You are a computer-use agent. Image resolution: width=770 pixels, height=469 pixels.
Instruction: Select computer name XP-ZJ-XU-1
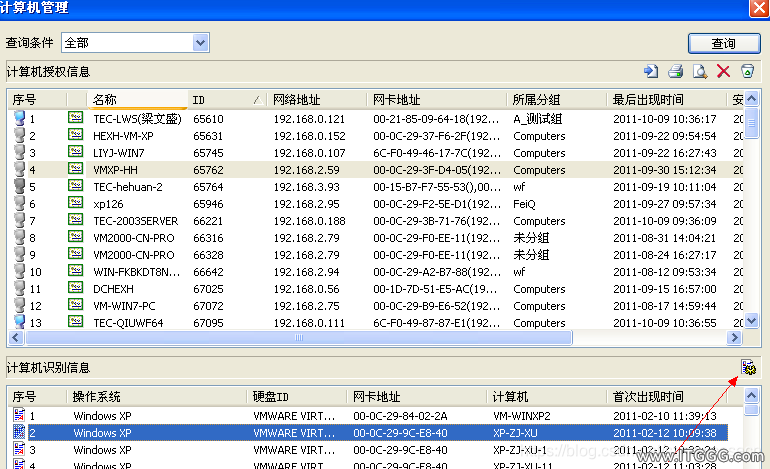click(520, 450)
